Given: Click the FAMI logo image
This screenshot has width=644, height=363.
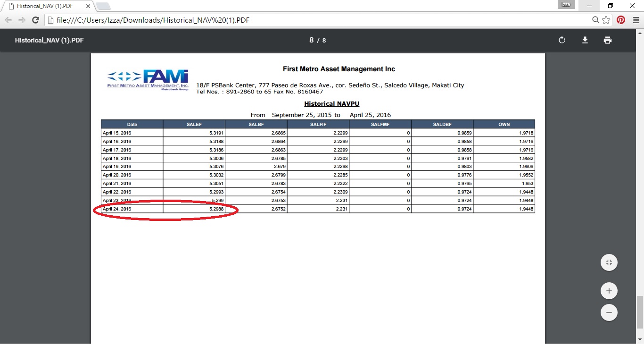Looking at the screenshot, I should point(148,80).
